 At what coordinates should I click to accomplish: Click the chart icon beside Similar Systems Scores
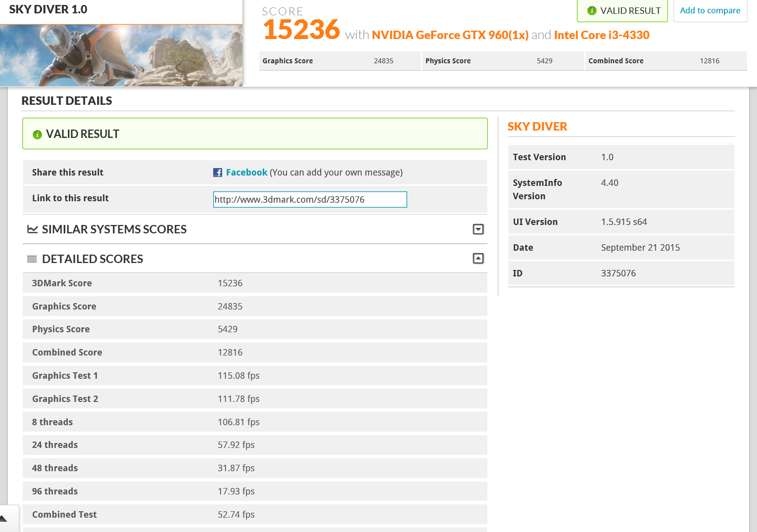tap(33, 229)
